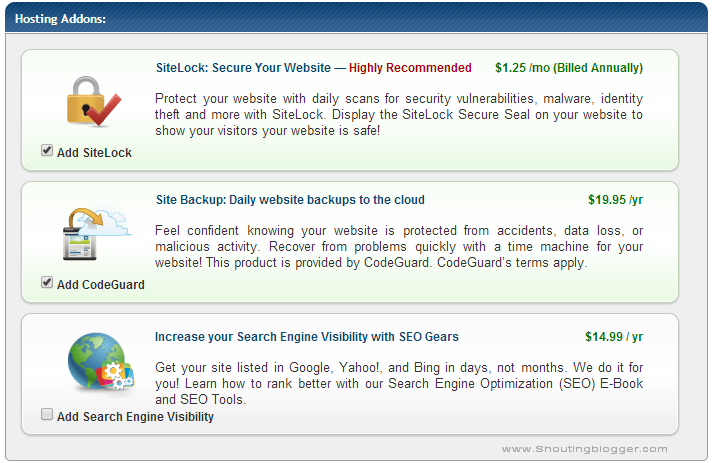Image resolution: width=713 pixels, height=463 pixels.
Task: Click the $14.99 / yr SEO price
Action: pos(614,337)
